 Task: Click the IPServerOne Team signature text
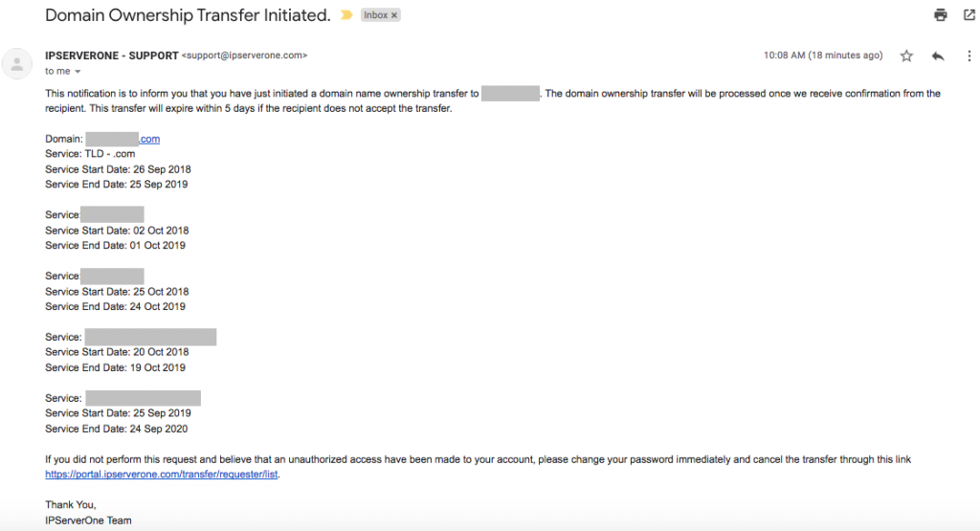point(88,520)
